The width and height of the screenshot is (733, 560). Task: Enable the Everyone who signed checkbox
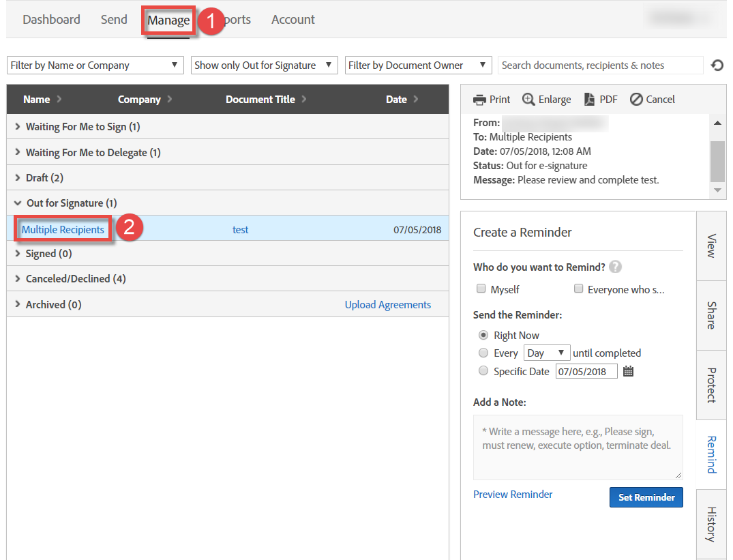[x=578, y=289]
